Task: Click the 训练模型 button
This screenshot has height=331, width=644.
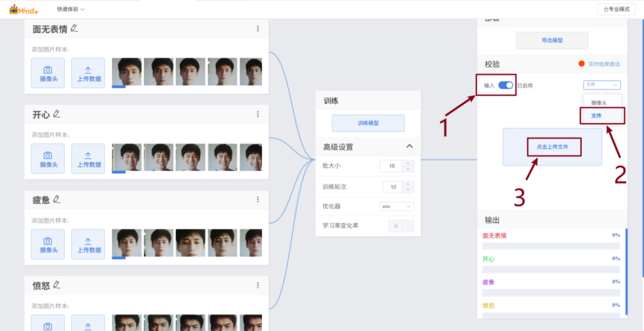Action: [368, 123]
